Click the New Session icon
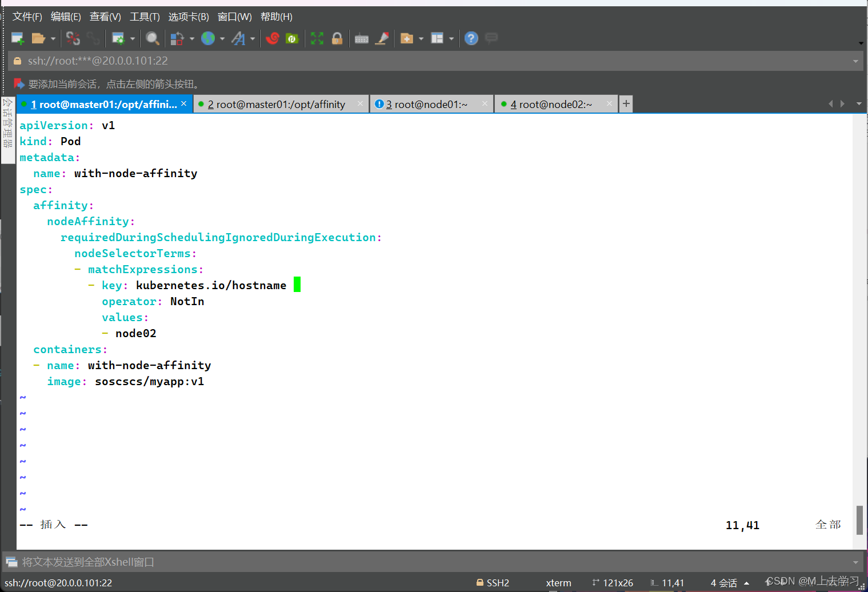The height and width of the screenshot is (592, 868). 18,38
